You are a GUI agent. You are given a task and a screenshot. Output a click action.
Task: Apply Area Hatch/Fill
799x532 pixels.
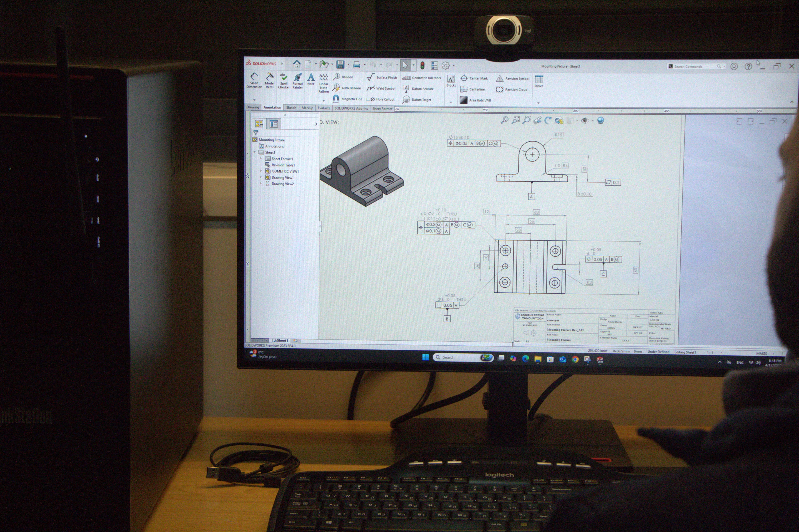click(475, 100)
